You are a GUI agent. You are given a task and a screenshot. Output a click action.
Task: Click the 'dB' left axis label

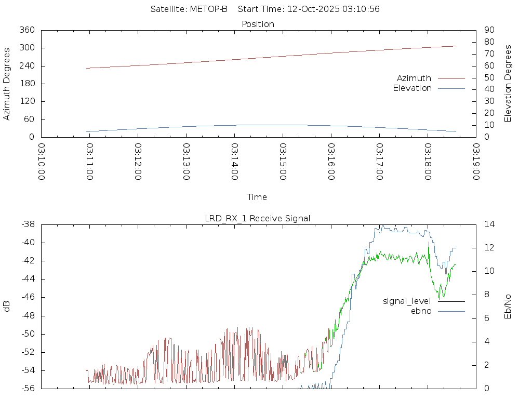[7, 307]
